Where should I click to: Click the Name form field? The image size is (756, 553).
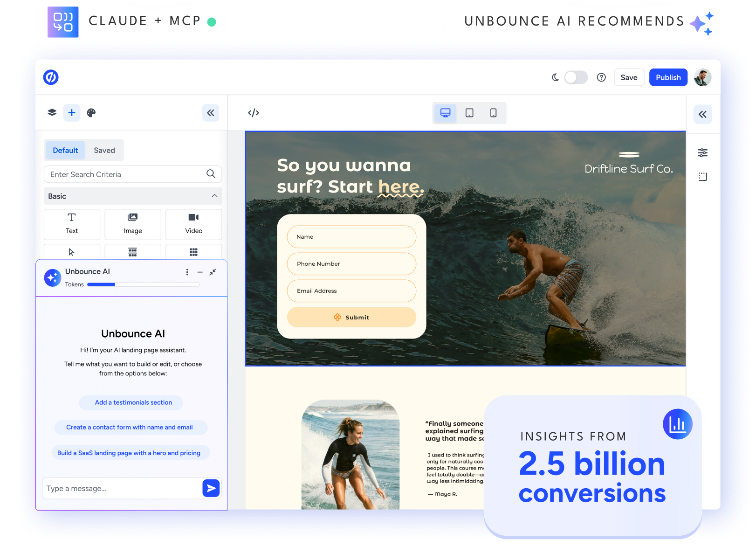351,237
